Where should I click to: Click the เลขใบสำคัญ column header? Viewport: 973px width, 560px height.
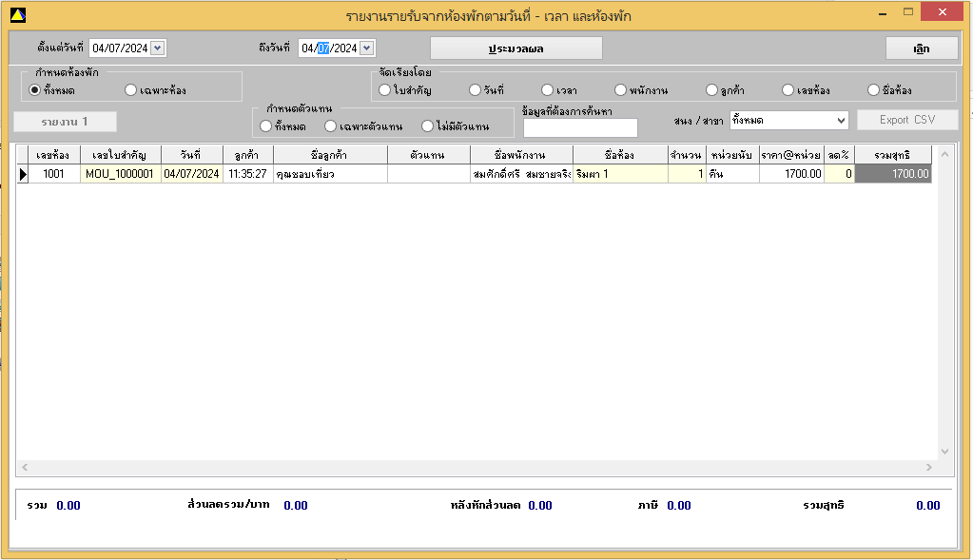pyautogui.click(x=121, y=155)
